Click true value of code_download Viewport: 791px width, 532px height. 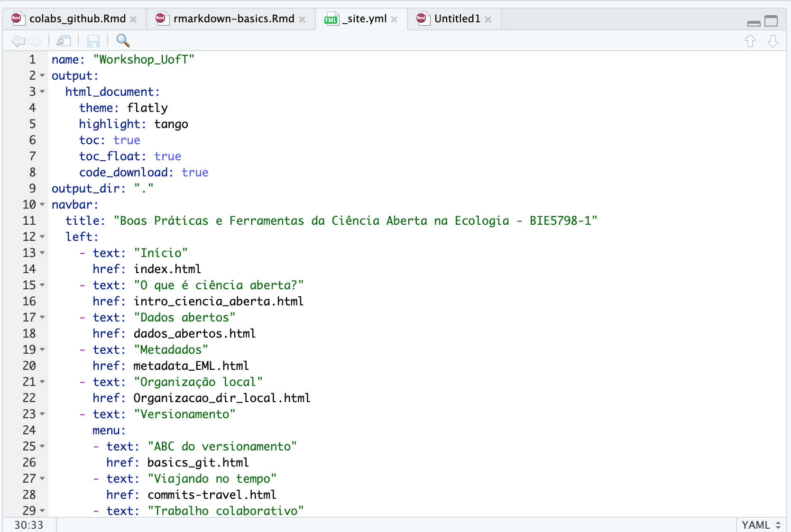[195, 173]
